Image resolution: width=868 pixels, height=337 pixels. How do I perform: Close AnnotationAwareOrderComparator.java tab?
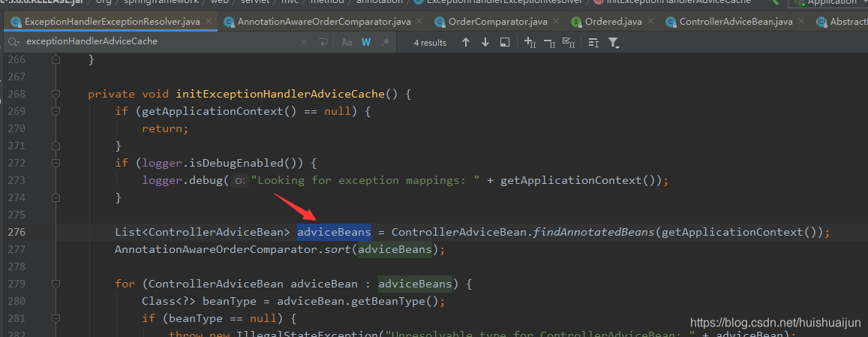coord(419,23)
